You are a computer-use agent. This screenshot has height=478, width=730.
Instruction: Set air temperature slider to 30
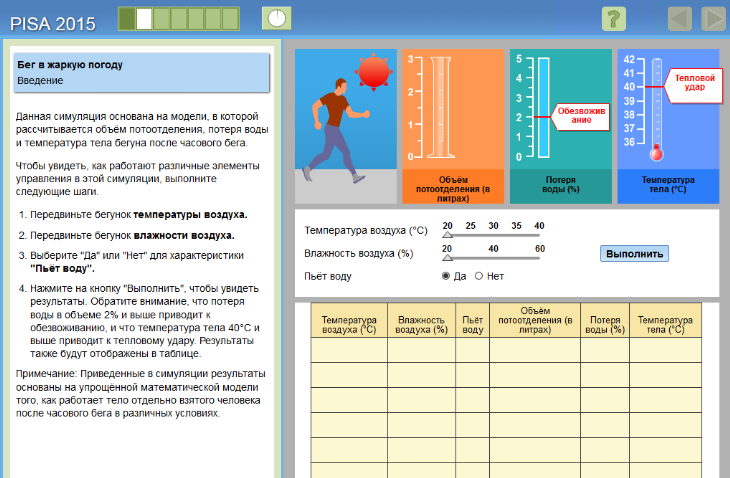493,235
